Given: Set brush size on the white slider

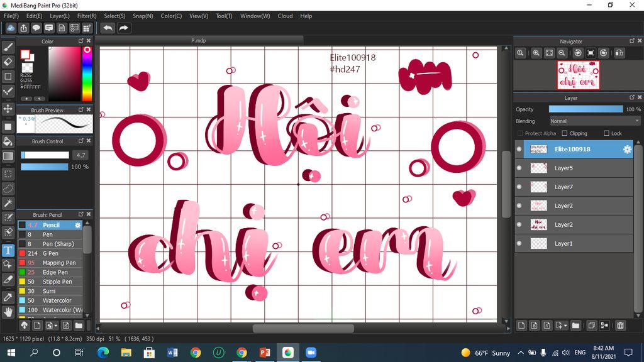Looking at the screenshot, I should tap(45, 155).
